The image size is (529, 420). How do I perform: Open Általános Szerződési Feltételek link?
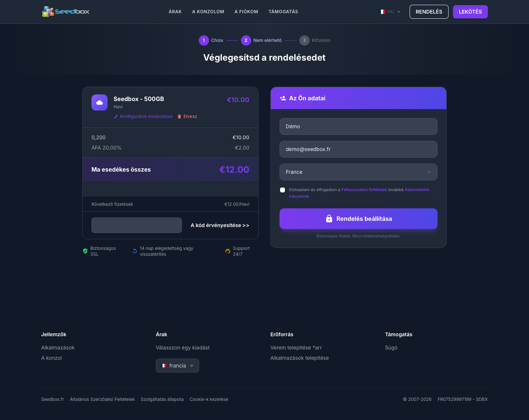102,399
